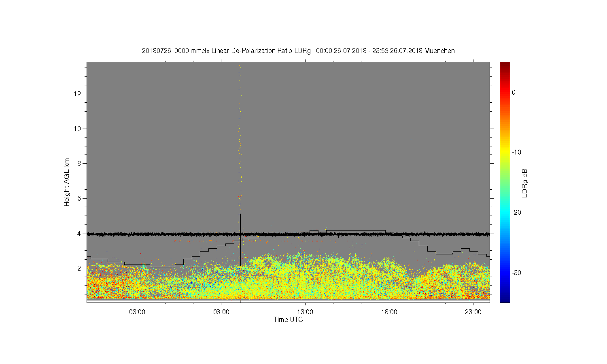Click the 23:00 time tick label
Screen dimensions: 607x364
473,312
